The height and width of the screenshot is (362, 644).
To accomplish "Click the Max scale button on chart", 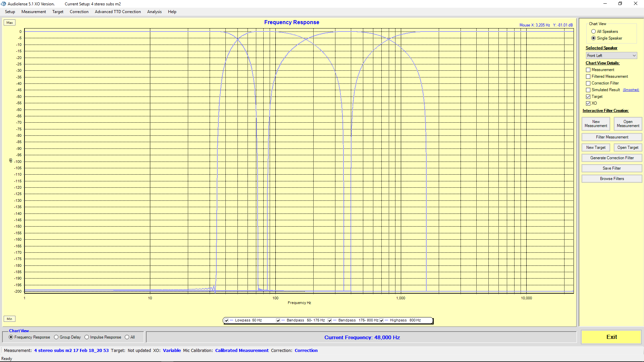I will tap(9, 23).
